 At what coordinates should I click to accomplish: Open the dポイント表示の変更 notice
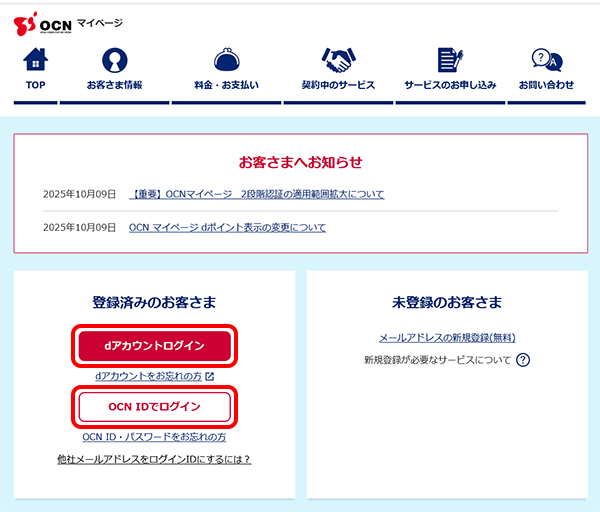tap(227, 228)
